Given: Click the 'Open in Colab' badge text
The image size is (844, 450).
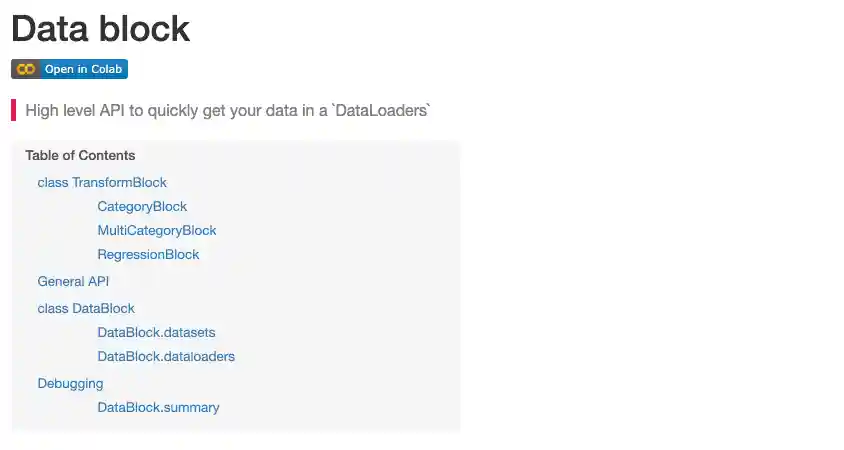Looking at the screenshot, I should (x=84, y=69).
